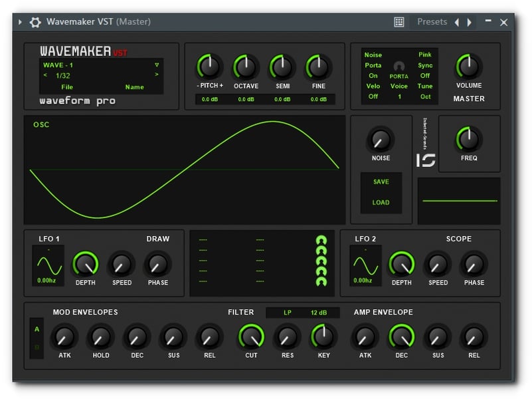Open the filter type LP dropdown
The image size is (532, 399).
pyautogui.click(x=288, y=313)
